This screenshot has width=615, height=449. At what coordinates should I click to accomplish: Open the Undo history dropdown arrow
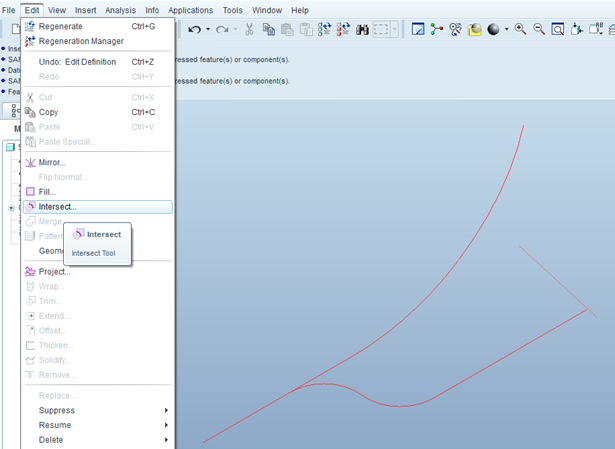[x=208, y=29]
